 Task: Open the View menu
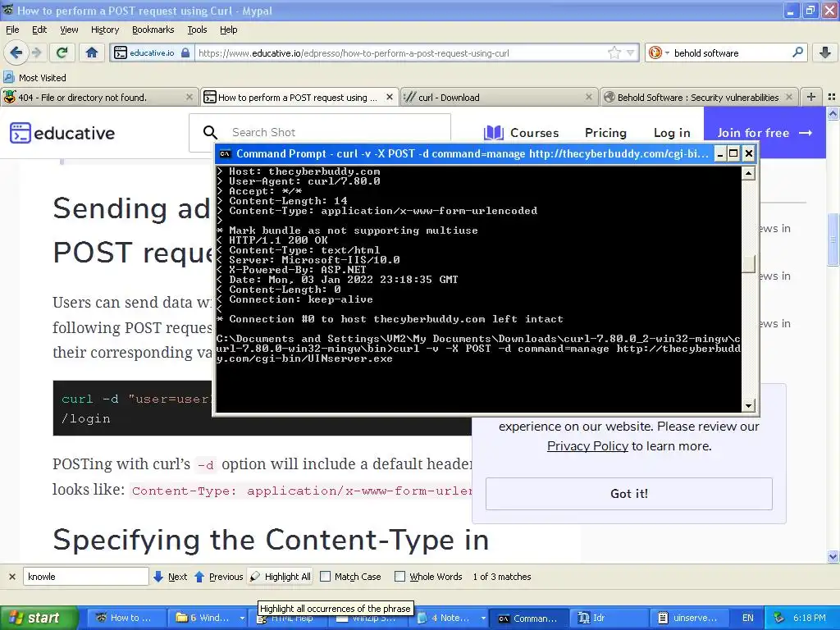(x=69, y=30)
